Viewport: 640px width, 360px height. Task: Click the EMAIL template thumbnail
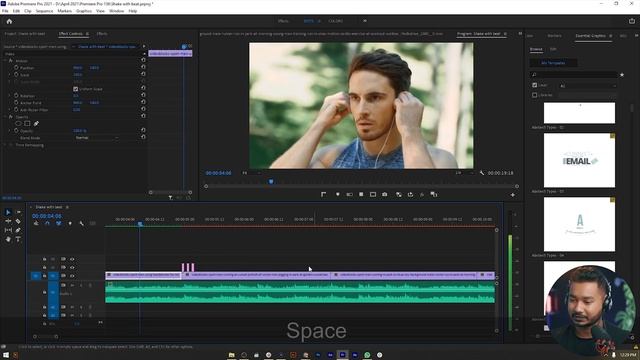(579, 160)
